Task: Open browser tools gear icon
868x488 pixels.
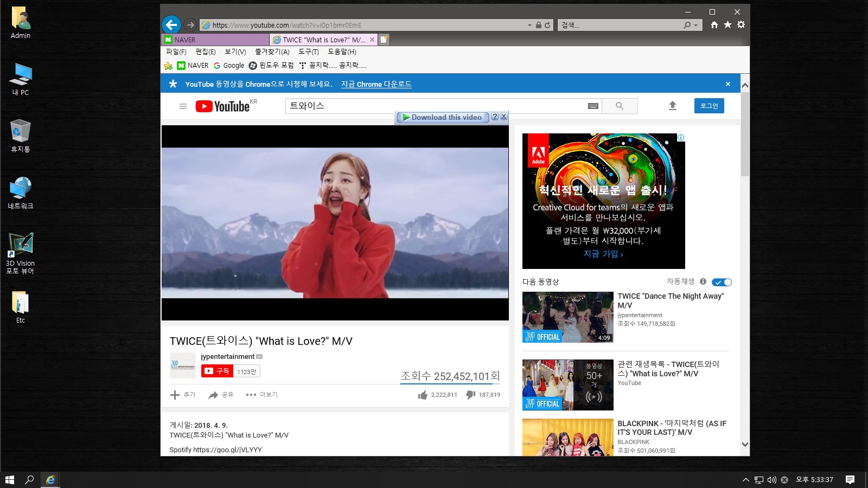Action: pyautogui.click(x=741, y=24)
